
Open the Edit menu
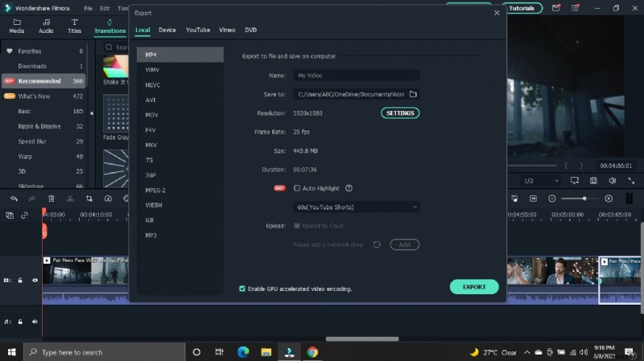pos(105,8)
